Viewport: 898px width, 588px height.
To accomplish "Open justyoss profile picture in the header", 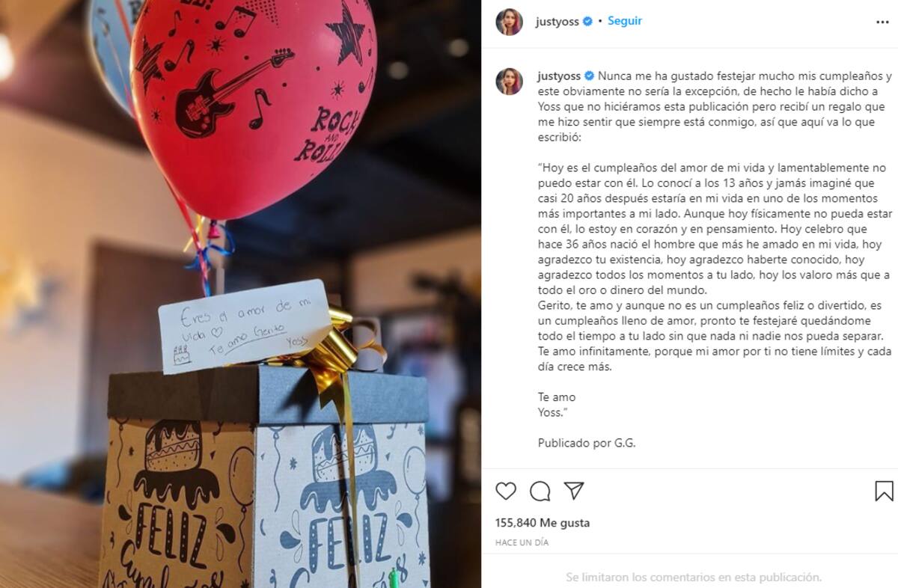I will 509,22.
